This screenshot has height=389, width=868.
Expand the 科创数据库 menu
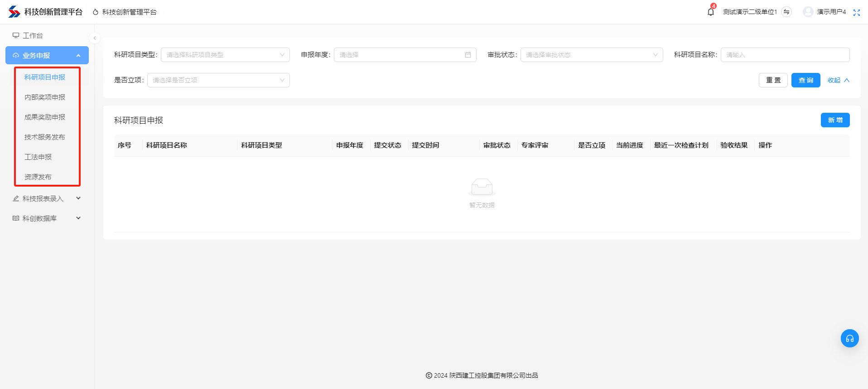pyautogui.click(x=47, y=218)
